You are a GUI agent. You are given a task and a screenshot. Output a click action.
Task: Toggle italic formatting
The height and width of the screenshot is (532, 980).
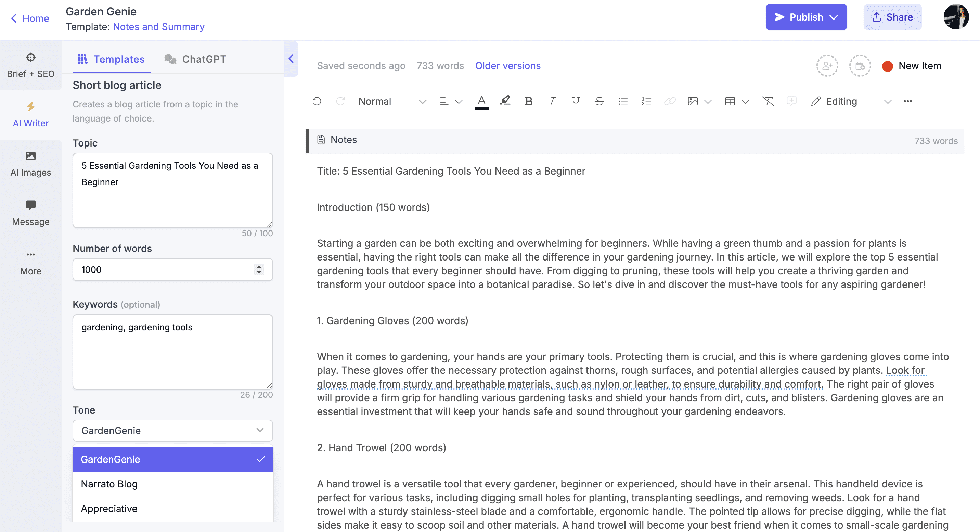tap(552, 101)
